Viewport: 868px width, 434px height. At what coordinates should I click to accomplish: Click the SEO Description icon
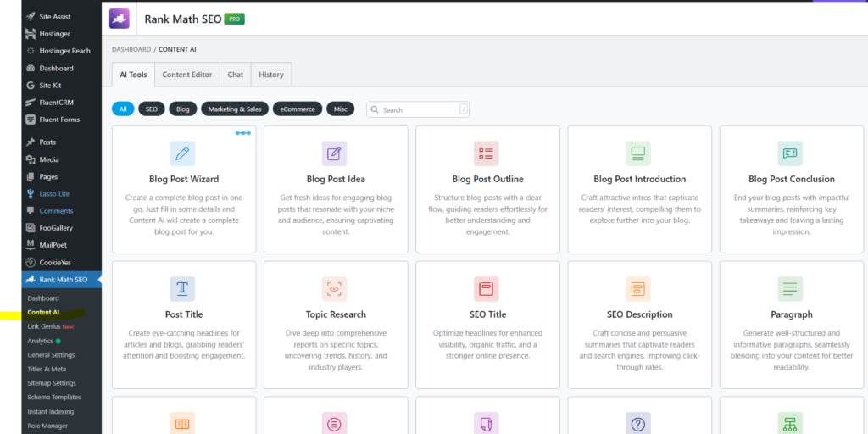click(638, 289)
